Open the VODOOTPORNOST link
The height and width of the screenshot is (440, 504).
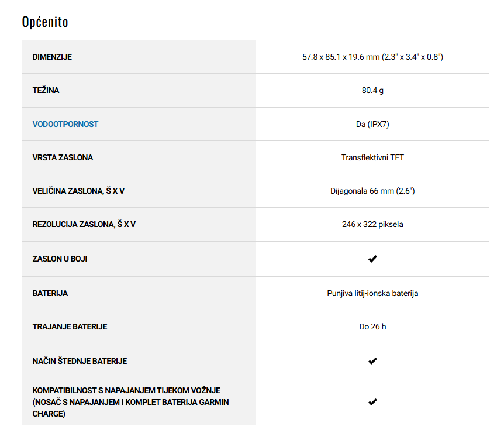(65, 124)
